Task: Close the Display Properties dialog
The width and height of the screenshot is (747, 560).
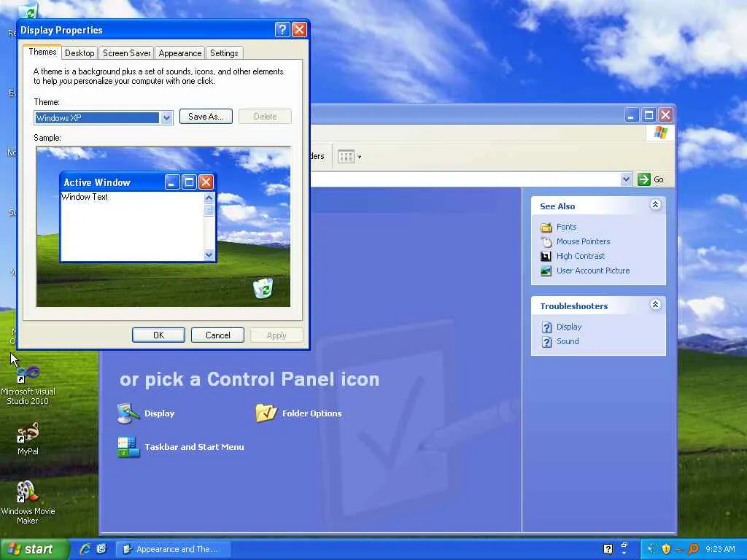Action: click(x=299, y=29)
